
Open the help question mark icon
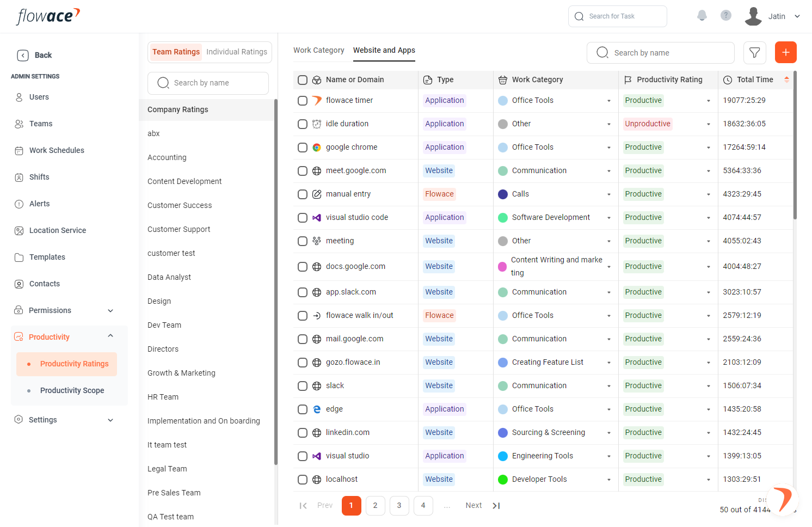click(726, 15)
